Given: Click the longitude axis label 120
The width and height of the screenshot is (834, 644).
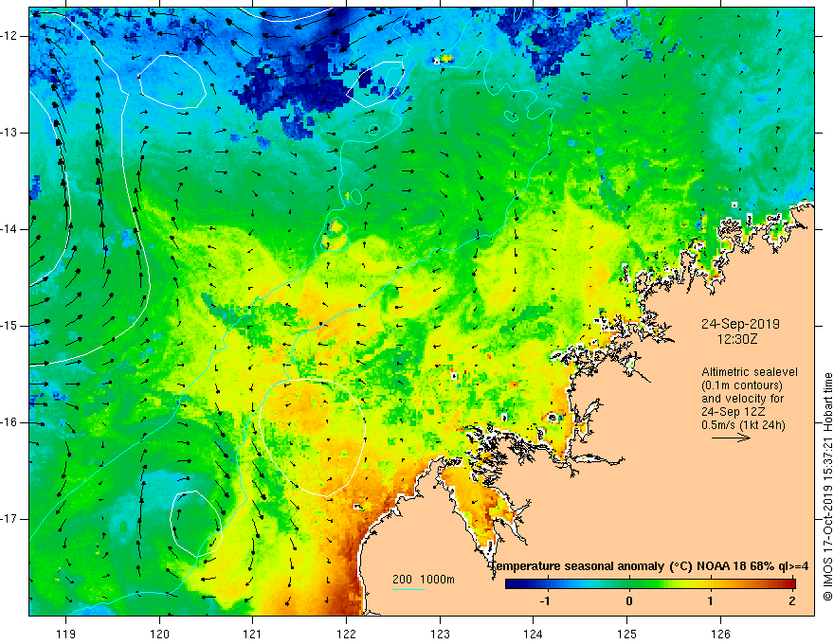Looking at the screenshot, I should tap(159, 634).
